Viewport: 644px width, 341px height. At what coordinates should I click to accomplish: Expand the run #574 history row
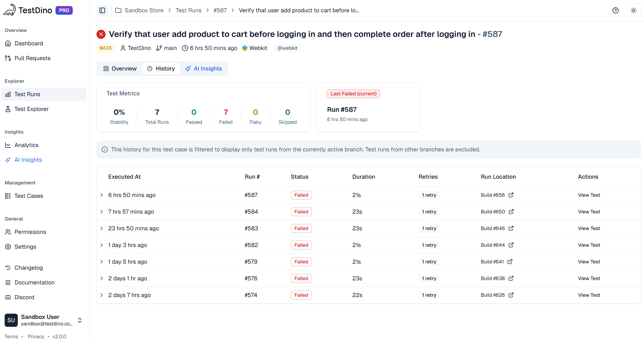(102, 295)
